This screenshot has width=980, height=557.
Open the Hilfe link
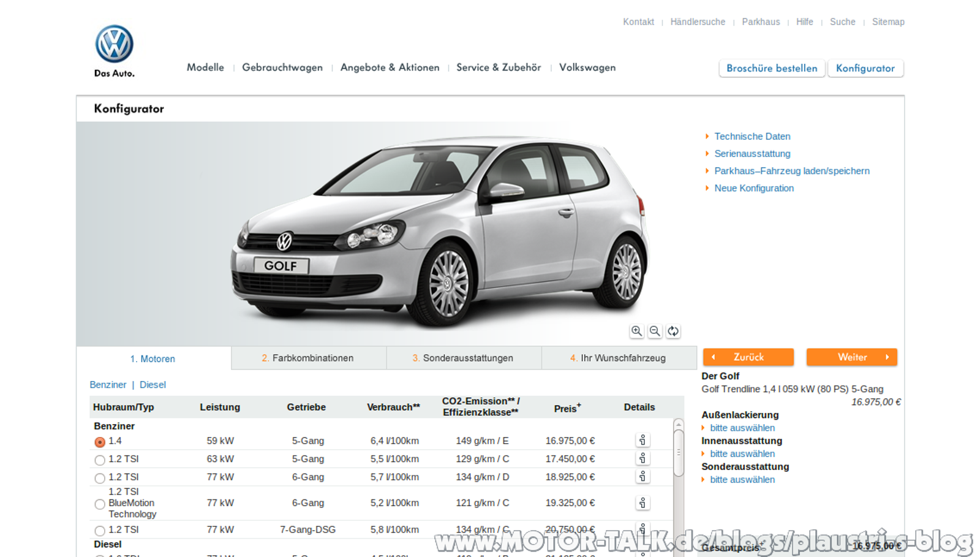tap(805, 22)
